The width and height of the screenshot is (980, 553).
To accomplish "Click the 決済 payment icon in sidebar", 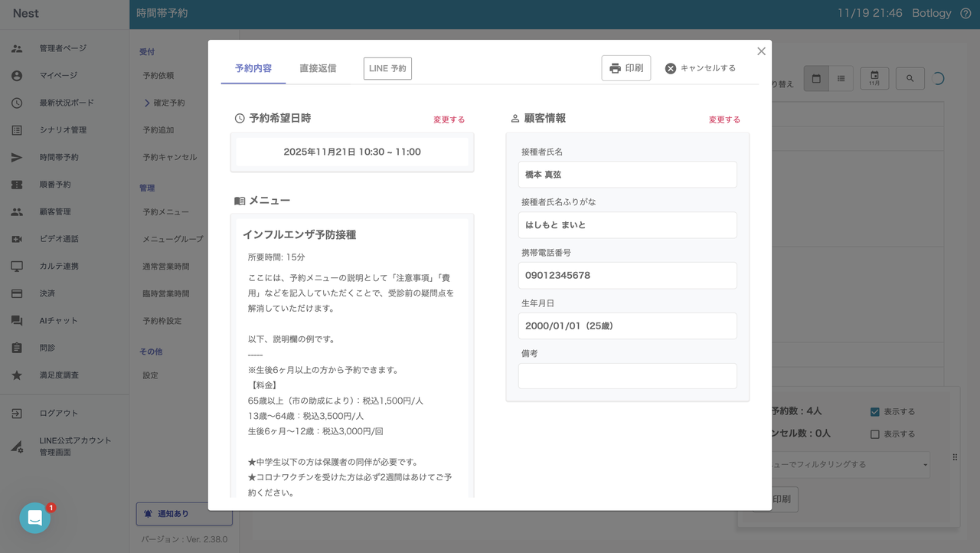I will [x=17, y=293].
